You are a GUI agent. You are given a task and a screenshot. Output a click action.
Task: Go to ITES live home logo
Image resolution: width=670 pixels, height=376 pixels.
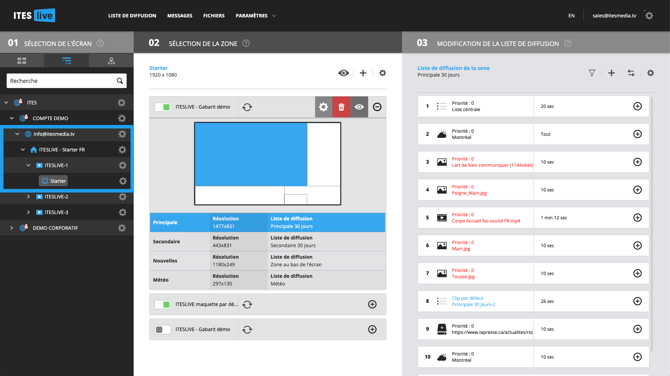[x=34, y=15]
